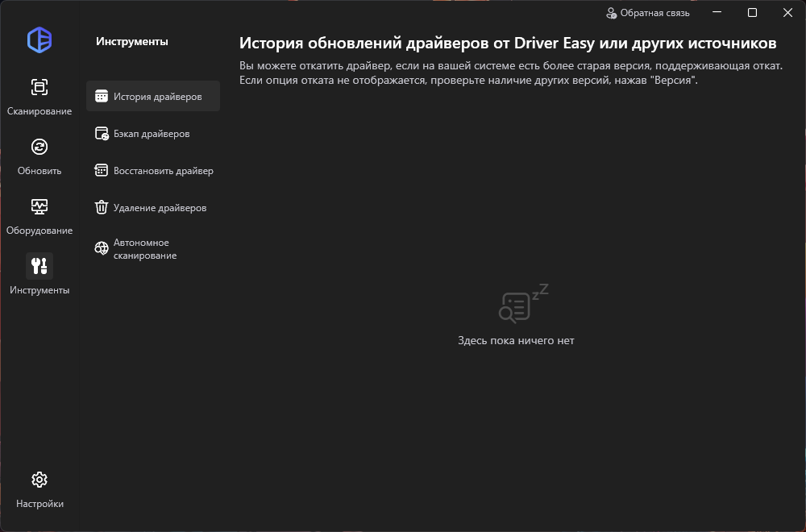Select the Инструменты sidebar item
Screen dimensions: 806x532
pyautogui.click(x=39, y=275)
